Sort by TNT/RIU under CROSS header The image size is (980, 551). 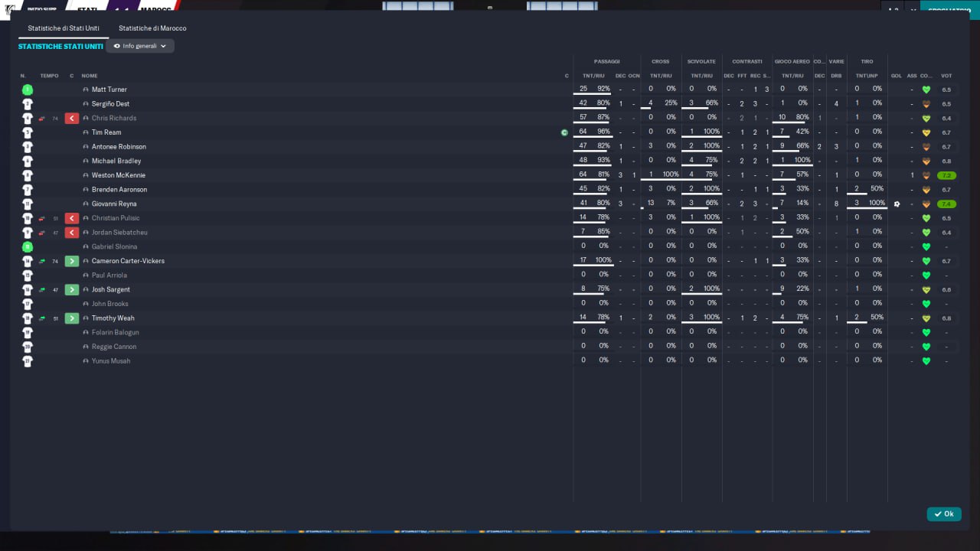click(661, 76)
